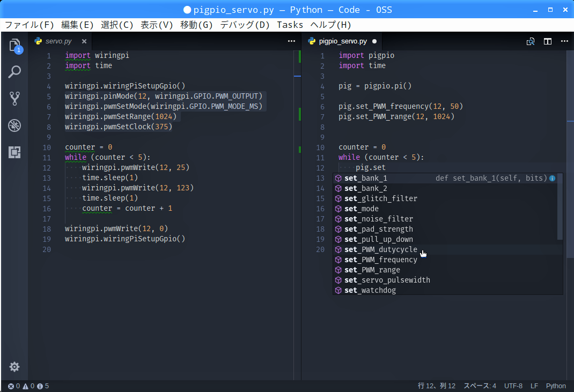Screen dimensions: 574x392
Task: Open the Tasks menu
Action: (x=290, y=25)
